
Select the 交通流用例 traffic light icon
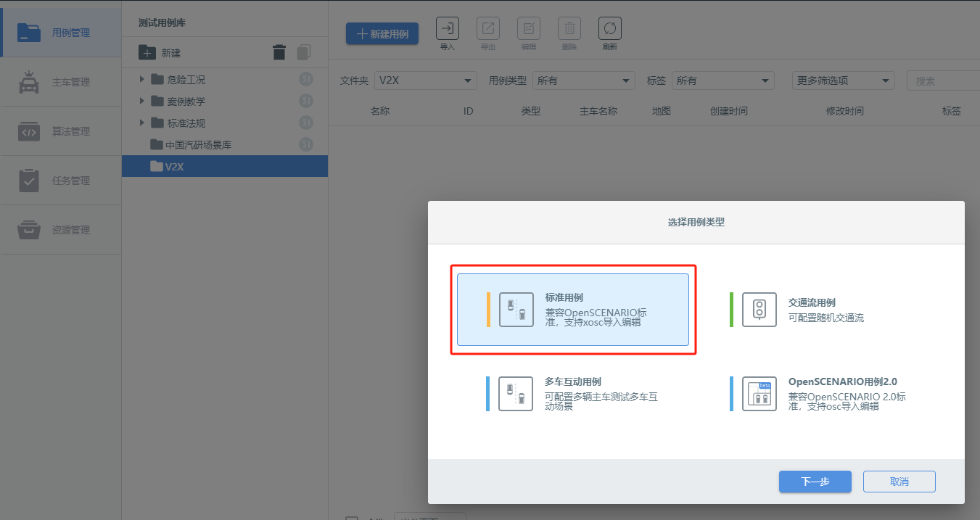(x=759, y=310)
